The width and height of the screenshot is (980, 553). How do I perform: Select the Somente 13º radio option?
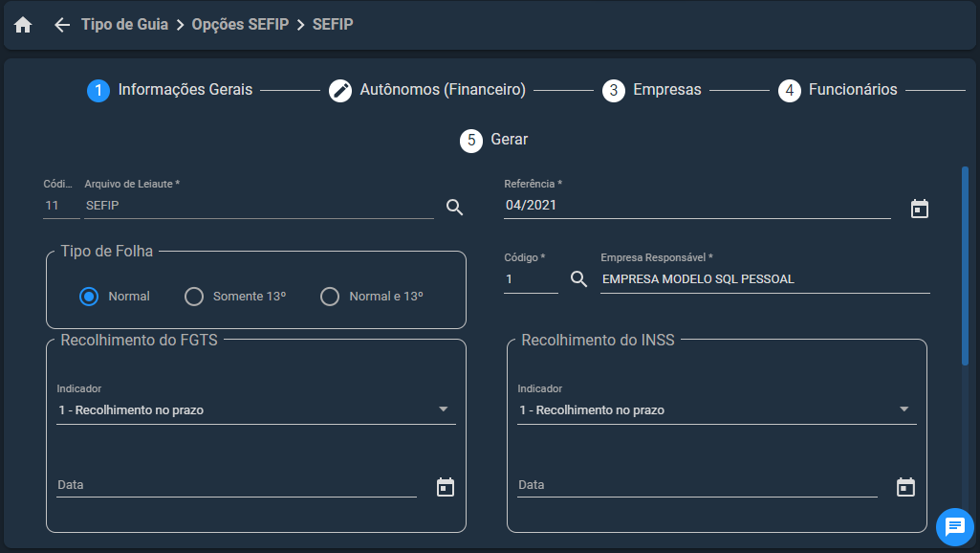[194, 297]
